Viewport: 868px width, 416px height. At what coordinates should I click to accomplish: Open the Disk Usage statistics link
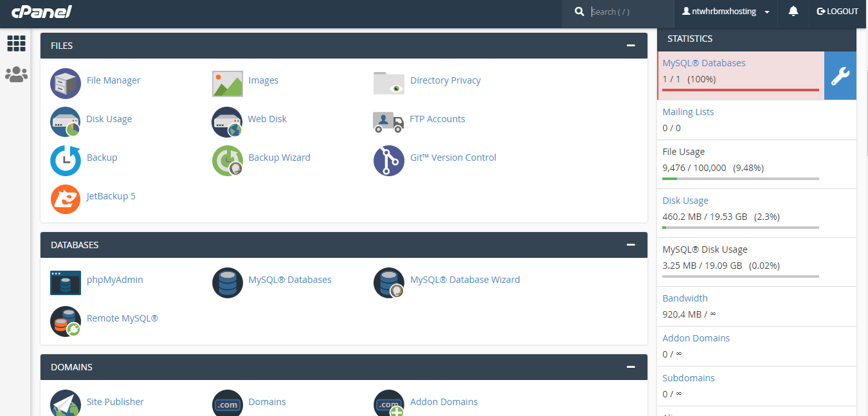point(685,200)
